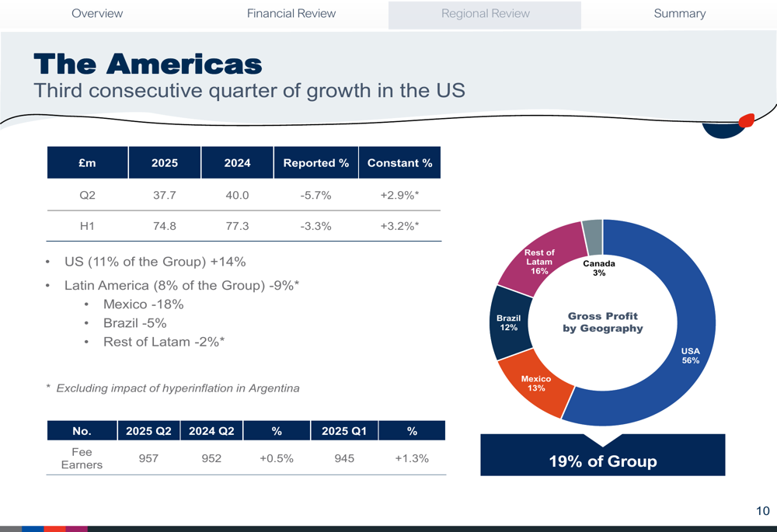Image resolution: width=777 pixels, height=532 pixels.
Task: Open the Overview tab
Action: 97,13
